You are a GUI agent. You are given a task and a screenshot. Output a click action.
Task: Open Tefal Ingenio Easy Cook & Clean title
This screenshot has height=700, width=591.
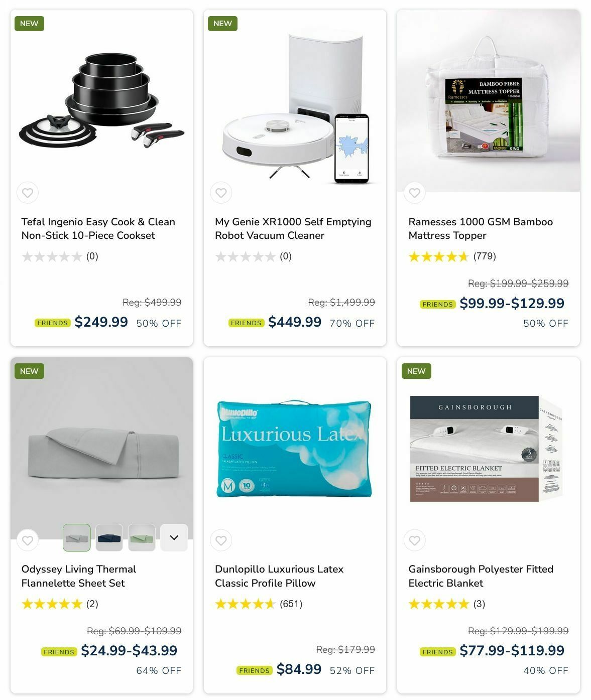tap(98, 228)
